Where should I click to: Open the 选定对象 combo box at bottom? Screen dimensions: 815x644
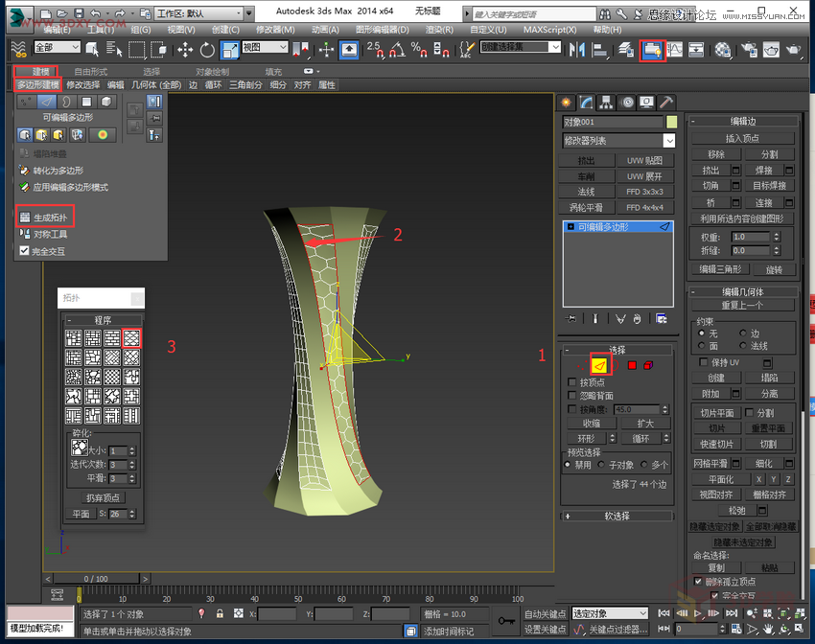coord(610,612)
